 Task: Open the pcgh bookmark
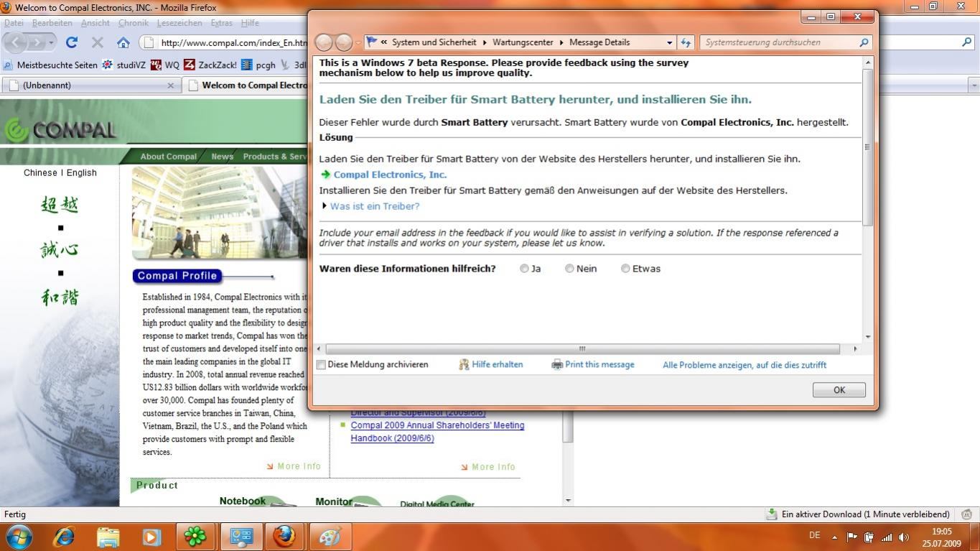click(258, 65)
